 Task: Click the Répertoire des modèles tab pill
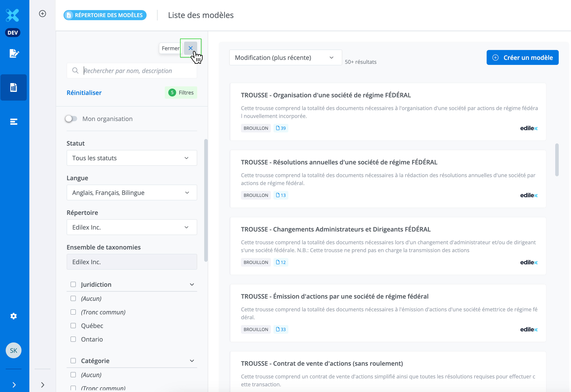coord(105,15)
